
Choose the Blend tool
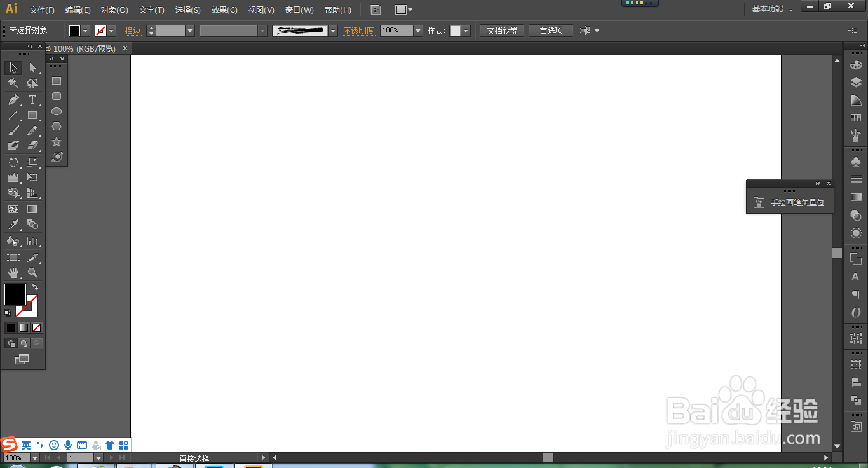[x=32, y=224]
